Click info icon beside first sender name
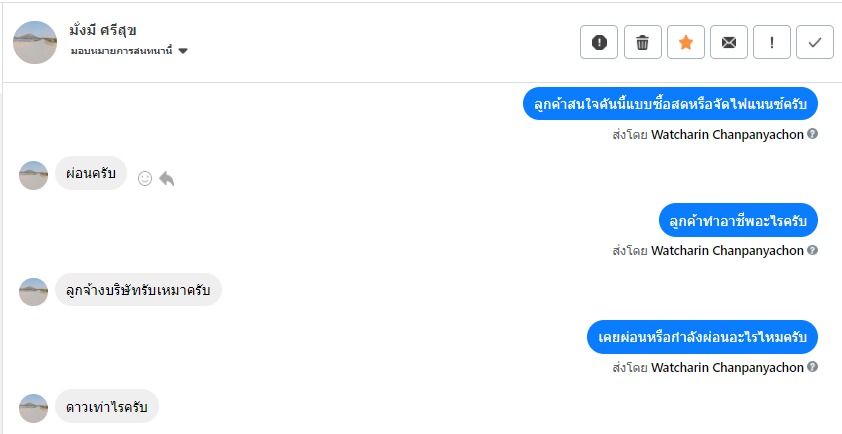The width and height of the screenshot is (842, 434). (813, 134)
